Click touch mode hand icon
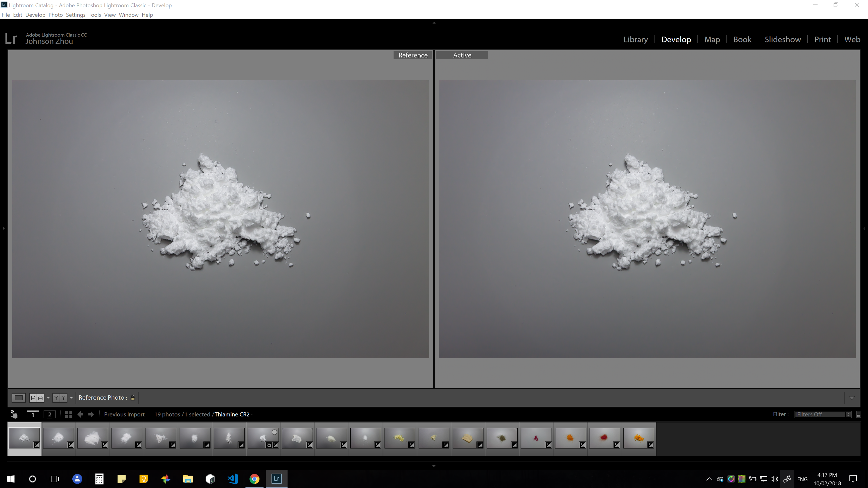Image resolution: width=868 pixels, height=488 pixels. point(14,414)
